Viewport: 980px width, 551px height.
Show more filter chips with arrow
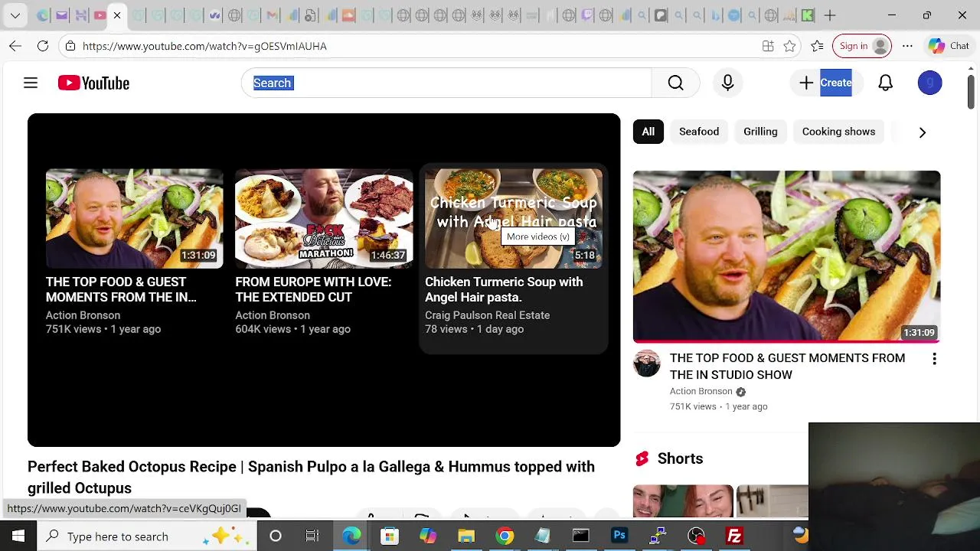(x=922, y=132)
